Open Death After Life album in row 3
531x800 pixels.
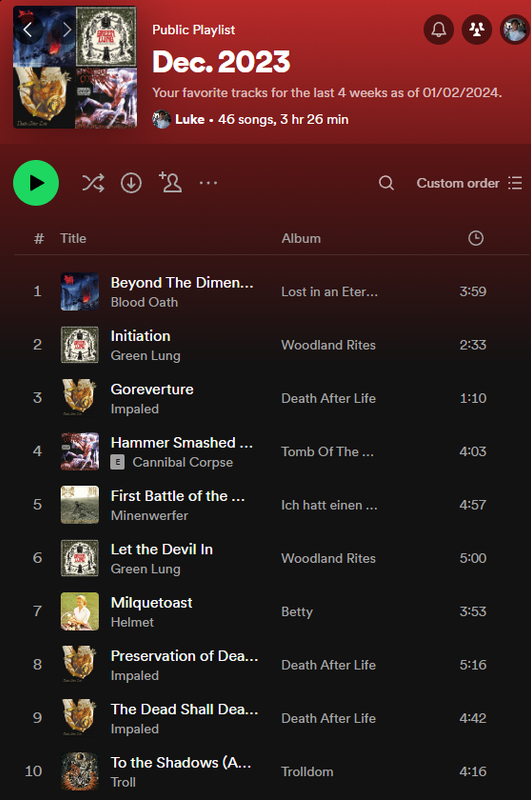pos(328,398)
